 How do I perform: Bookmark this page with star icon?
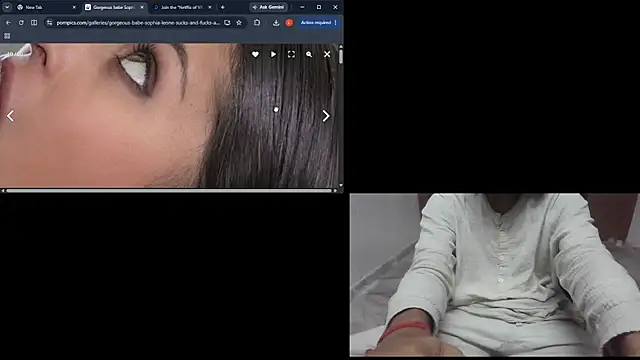tap(239, 22)
